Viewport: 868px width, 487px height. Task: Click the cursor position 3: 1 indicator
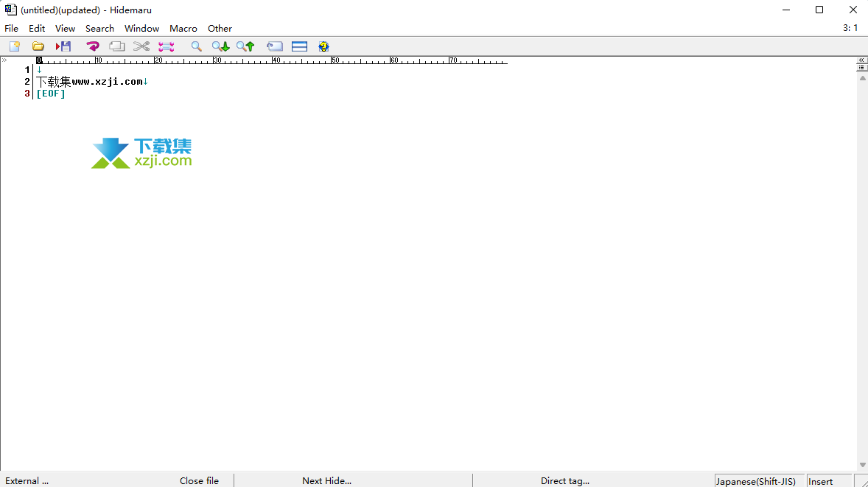(x=850, y=28)
